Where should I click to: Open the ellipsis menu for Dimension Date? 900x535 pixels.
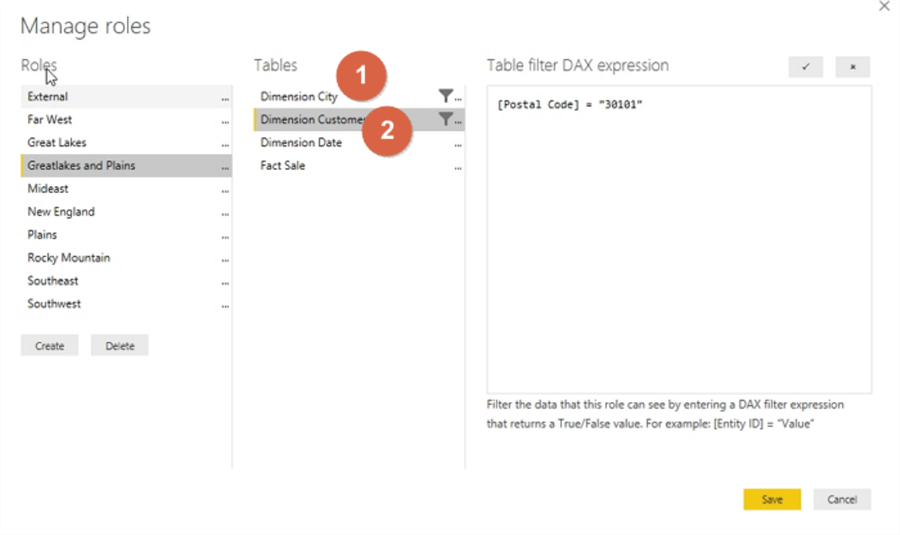(x=458, y=145)
